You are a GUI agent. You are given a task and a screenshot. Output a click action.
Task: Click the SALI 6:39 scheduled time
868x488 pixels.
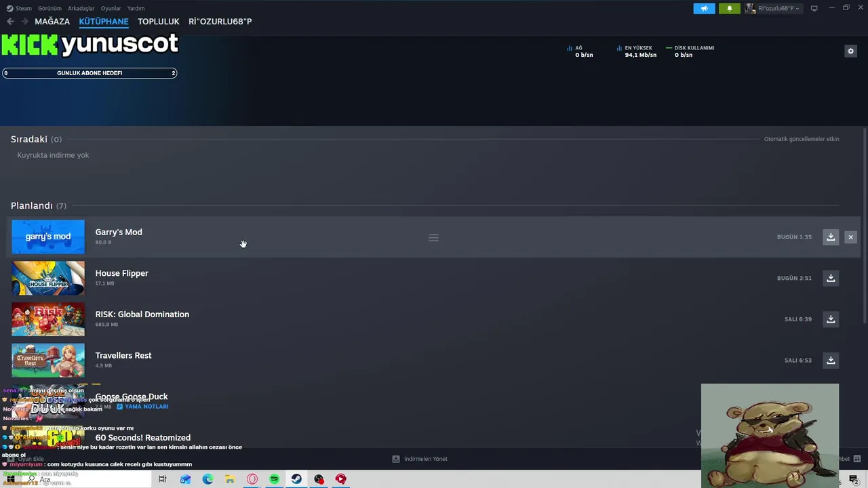click(x=798, y=319)
